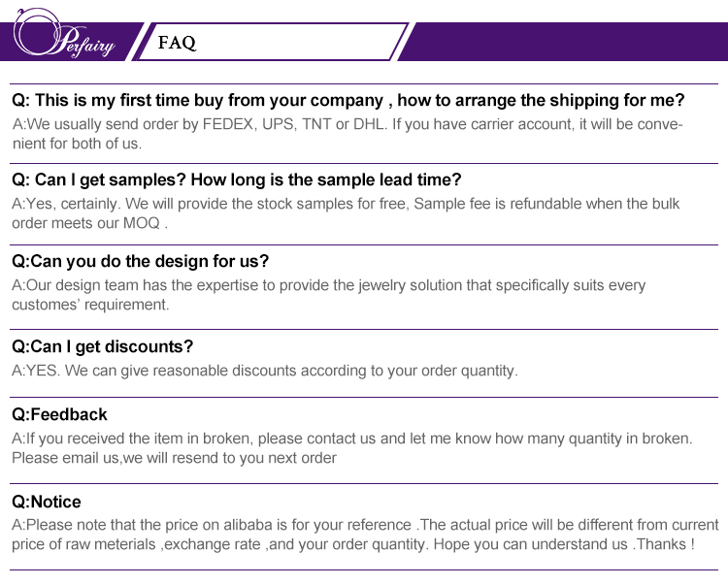Image resolution: width=728 pixels, height=585 pixels.
Task: Click the broken item feedback answer
Action: (351, 439)
